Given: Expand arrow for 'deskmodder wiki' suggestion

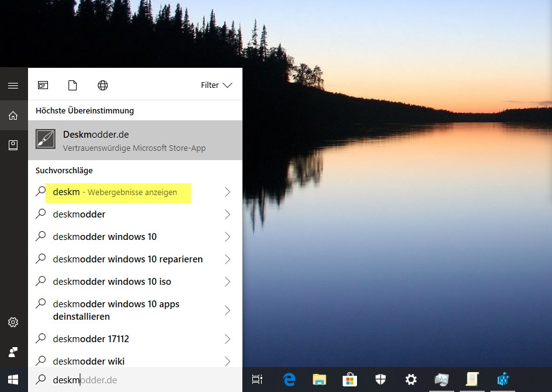Looking at the screenshot, I should [227, 361].
